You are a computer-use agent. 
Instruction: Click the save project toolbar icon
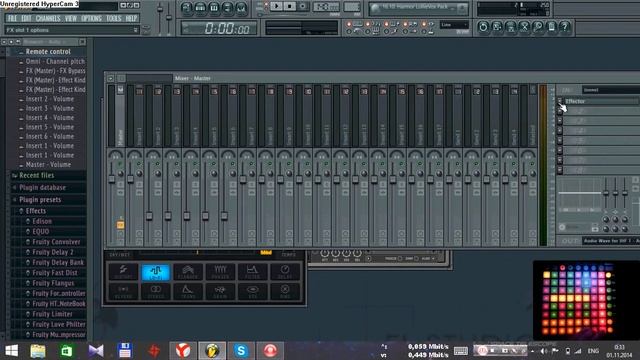497,27
